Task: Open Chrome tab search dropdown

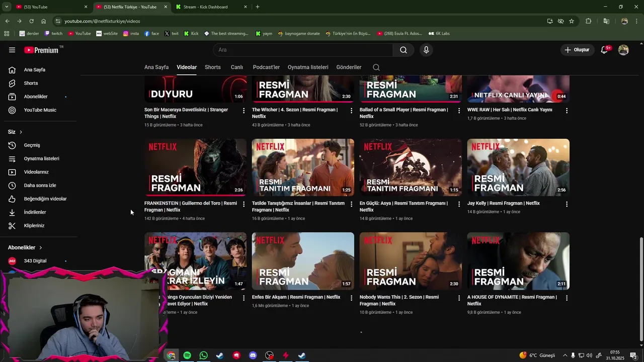Action: [x=7, y=7]
